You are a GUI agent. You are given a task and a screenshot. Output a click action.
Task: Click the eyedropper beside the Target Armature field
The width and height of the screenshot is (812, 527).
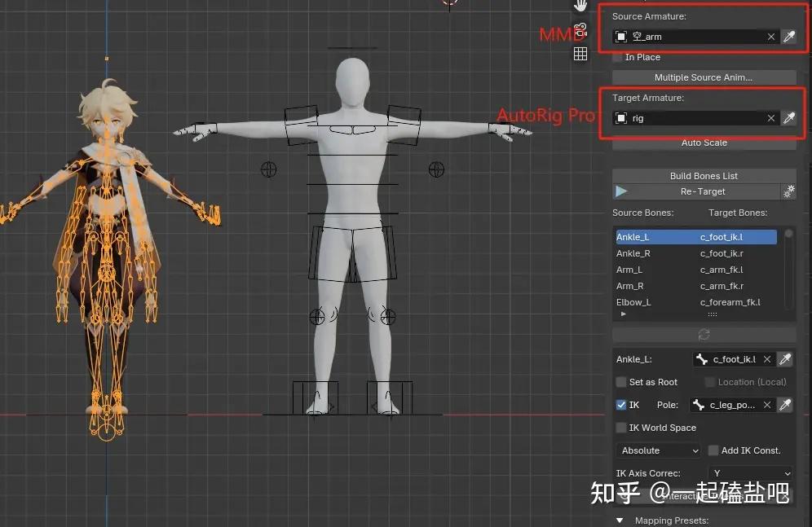point(789,117)
